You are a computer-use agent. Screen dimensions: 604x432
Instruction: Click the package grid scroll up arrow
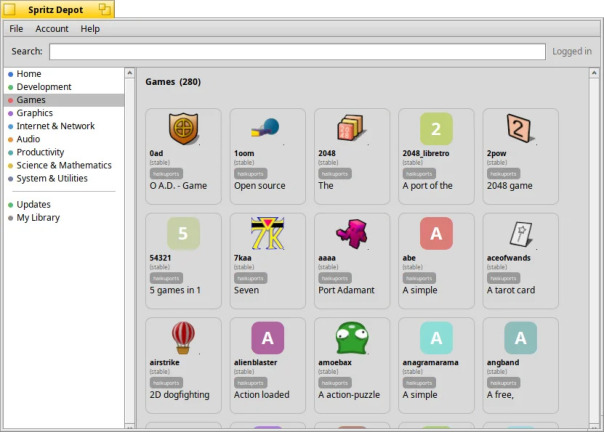click(x=594, y=73)
